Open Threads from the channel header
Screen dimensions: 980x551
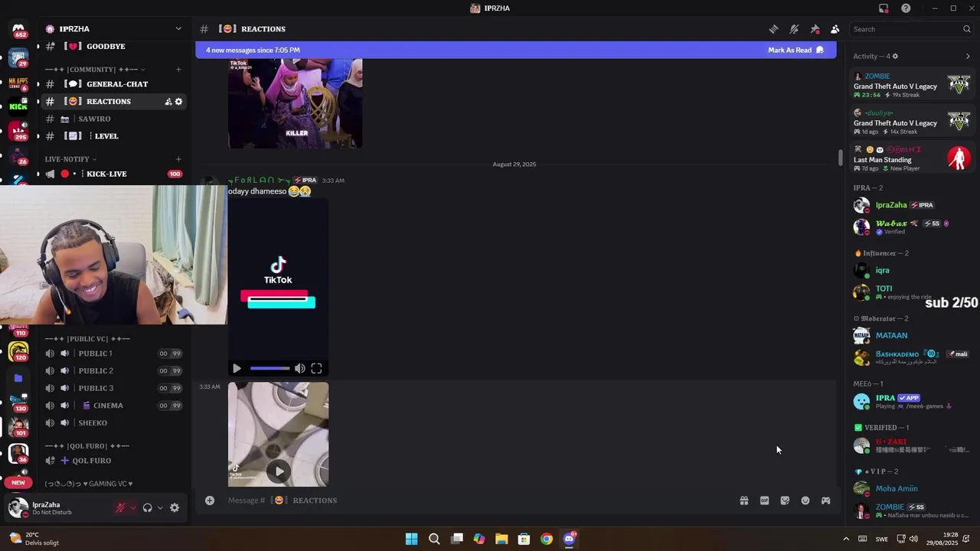(x=773, y=29)
